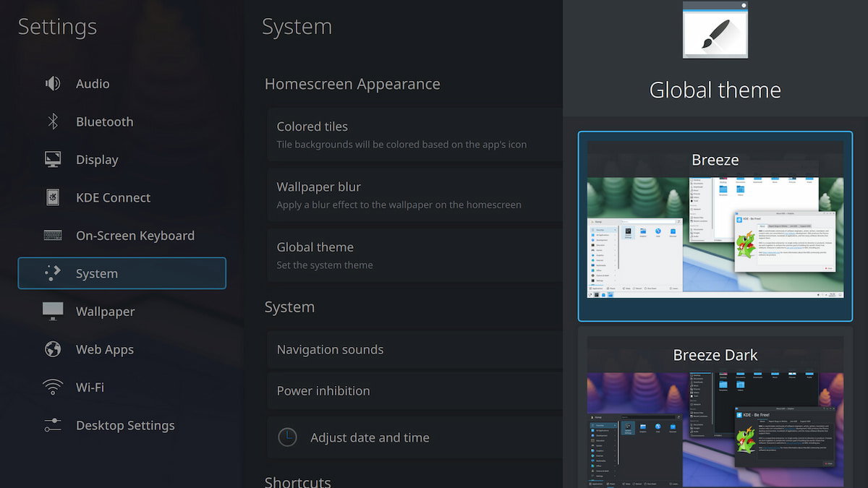Click the 'Set the system theme' description
The height and width of the screenshot is (488, 868).
click(x=325, y=265)
